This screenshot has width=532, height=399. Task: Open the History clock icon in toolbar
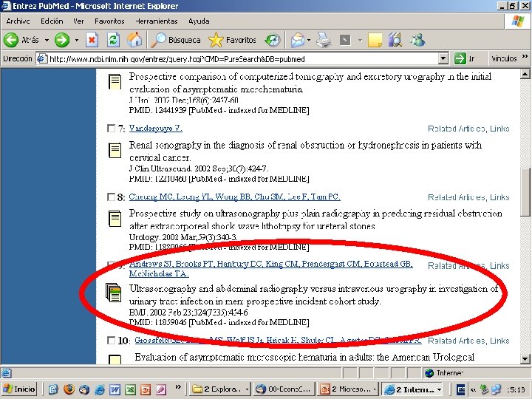(x=273, y=40)
